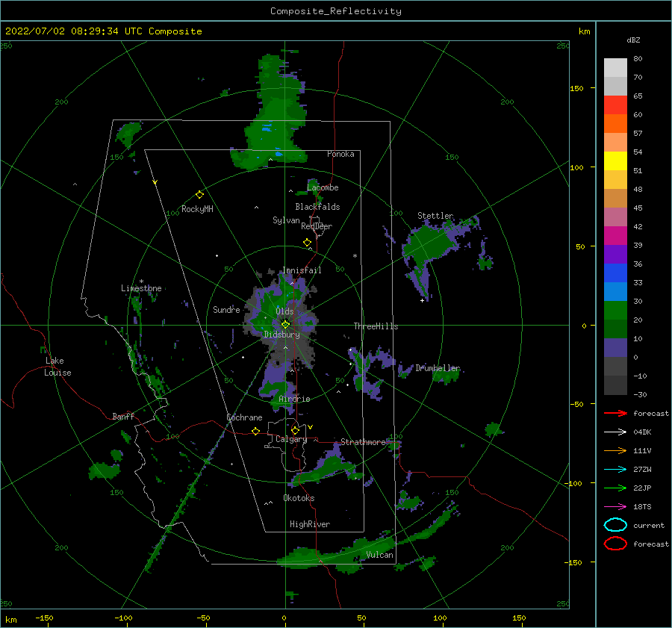Click the green 22JP arrow icon
This screenshot has width=672, height=628.
click(x=615, y=488)
